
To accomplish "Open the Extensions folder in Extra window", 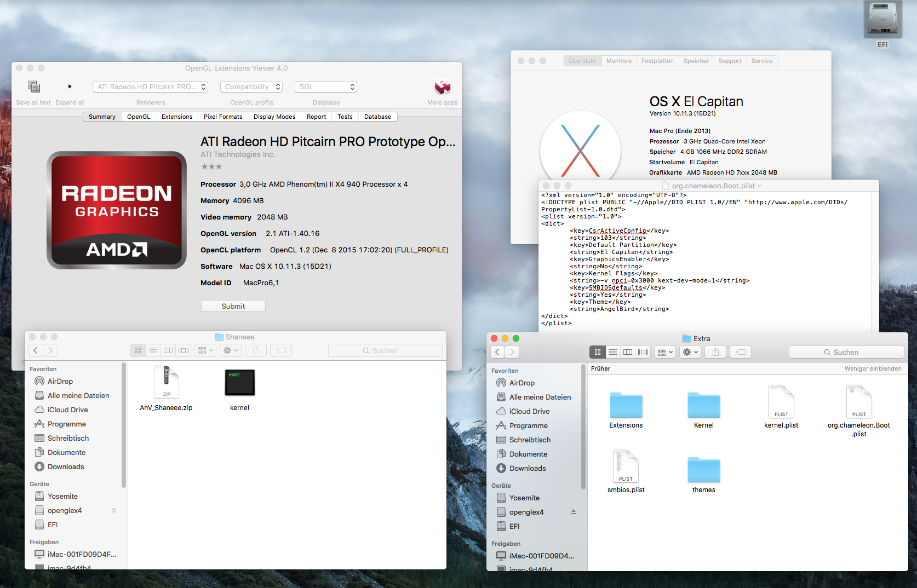I will [626, 405].
